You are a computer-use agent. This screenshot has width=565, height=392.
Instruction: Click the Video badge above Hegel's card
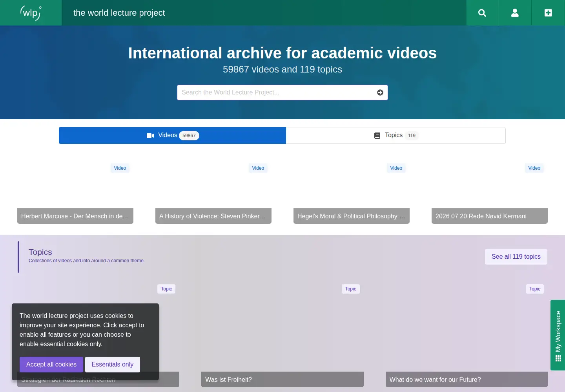[x=396, y=168]
